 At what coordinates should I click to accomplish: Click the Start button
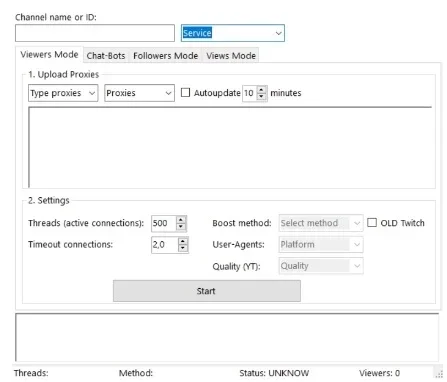(207, 291)
